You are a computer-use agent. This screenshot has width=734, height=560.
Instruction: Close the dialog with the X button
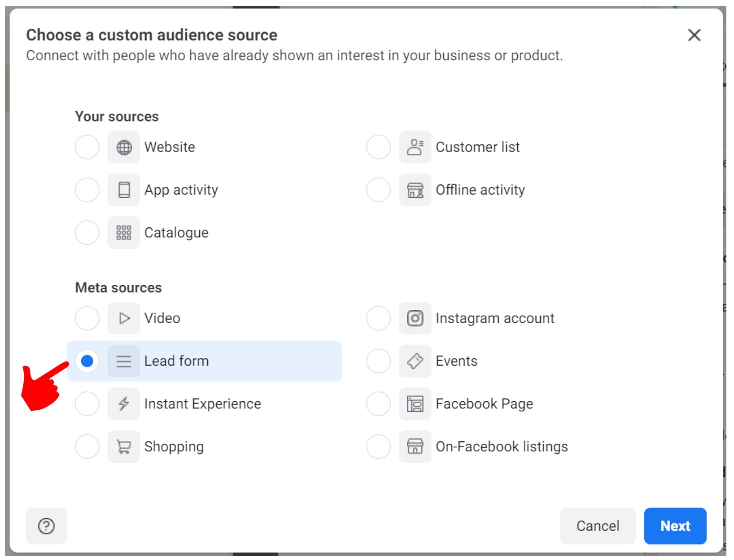pyautogui.click(x=694, y=35)
